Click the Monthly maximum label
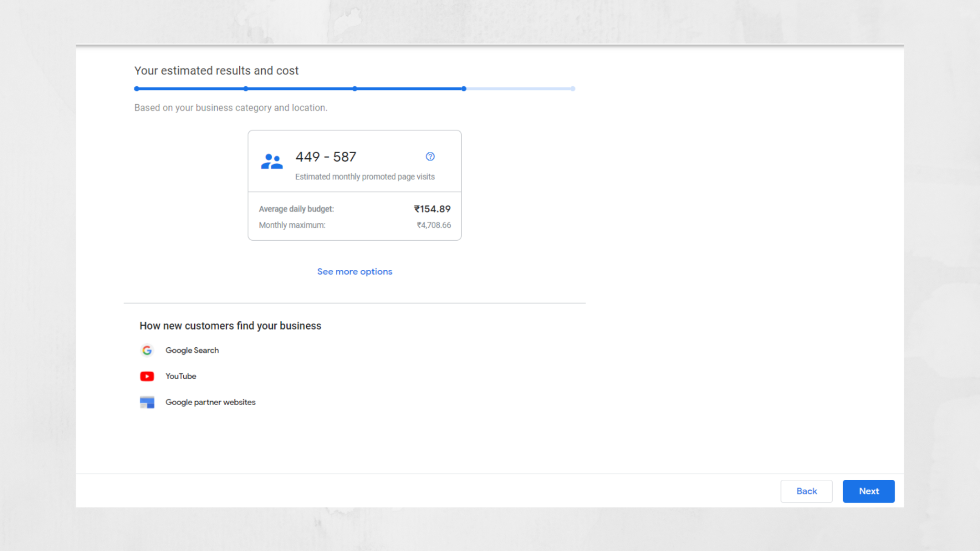Screen dimensions: 980x551 (x=292, y=225)
